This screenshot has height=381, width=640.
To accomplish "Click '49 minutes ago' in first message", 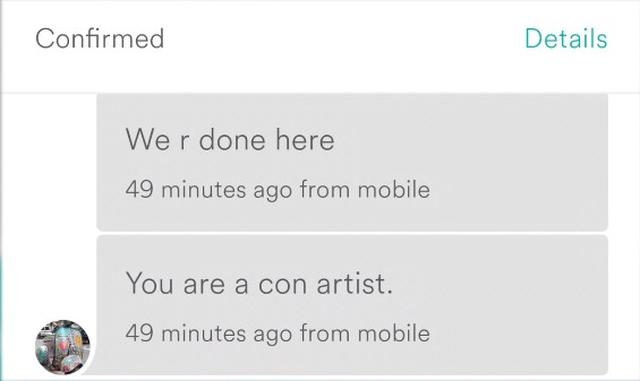I will 209,189.
